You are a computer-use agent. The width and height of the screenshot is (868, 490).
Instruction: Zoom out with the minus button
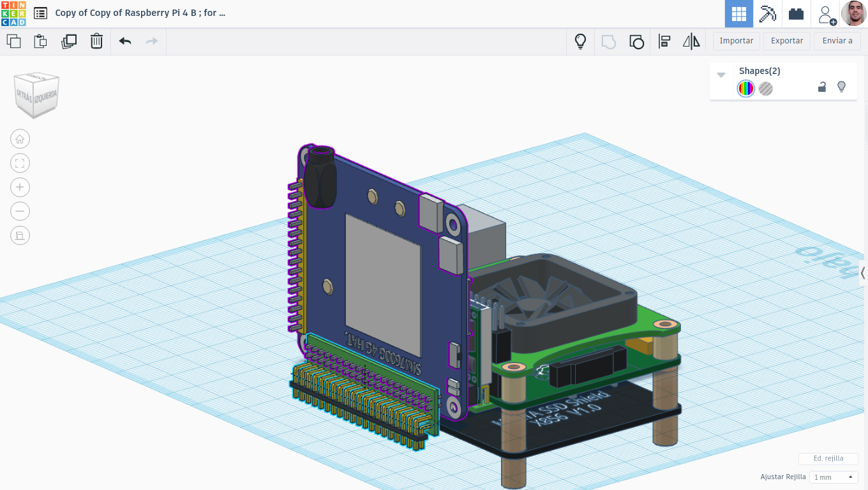[20, 211]
